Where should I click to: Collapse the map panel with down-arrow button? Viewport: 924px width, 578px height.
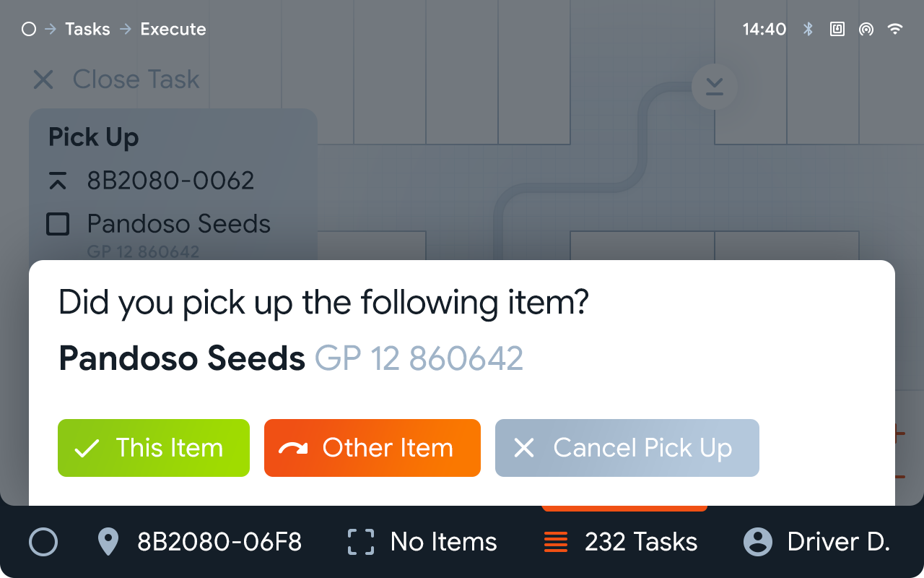pos(715,87)
